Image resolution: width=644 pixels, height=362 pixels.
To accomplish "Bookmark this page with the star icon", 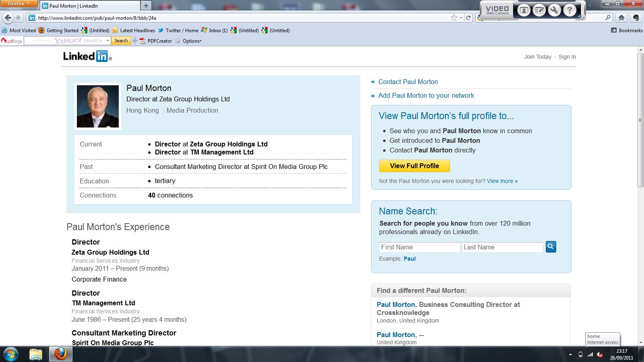I will [454, 18].
